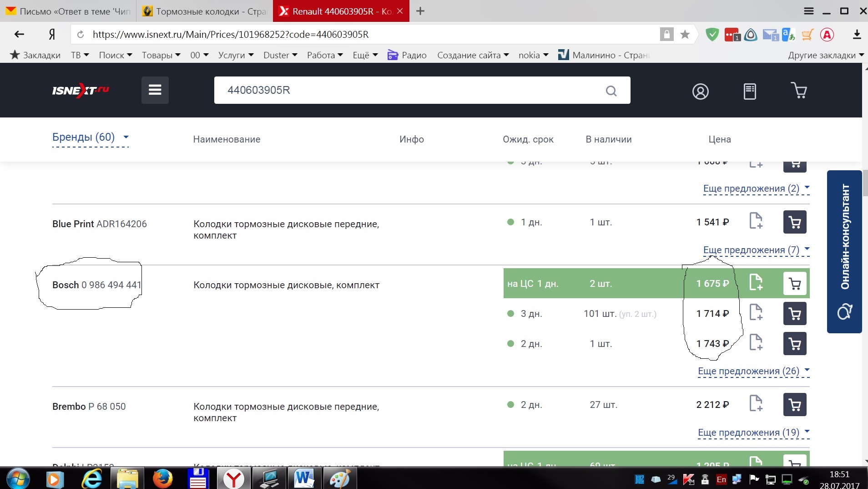The width and height of the screenshot is (868, 489).
Task: Click the taskbar clock 18:51
Action: point(839,474)
